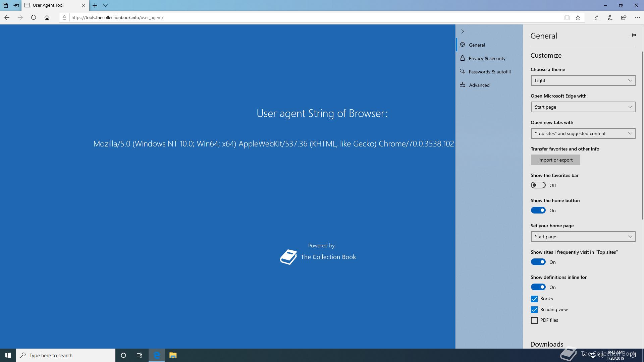The image size is (644, 362).
Task: Open the tabs you've set aside icon
Action: click(5, 5)
